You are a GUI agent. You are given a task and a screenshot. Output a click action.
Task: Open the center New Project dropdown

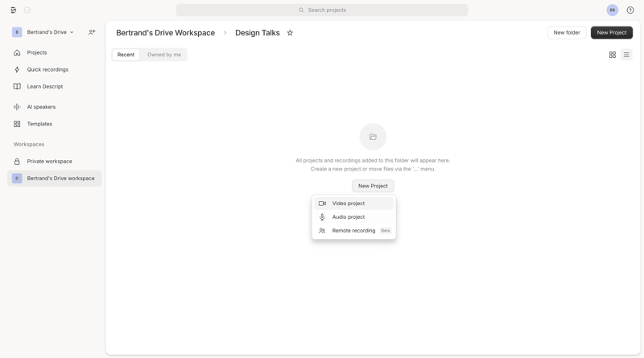[x=373, y=186]
